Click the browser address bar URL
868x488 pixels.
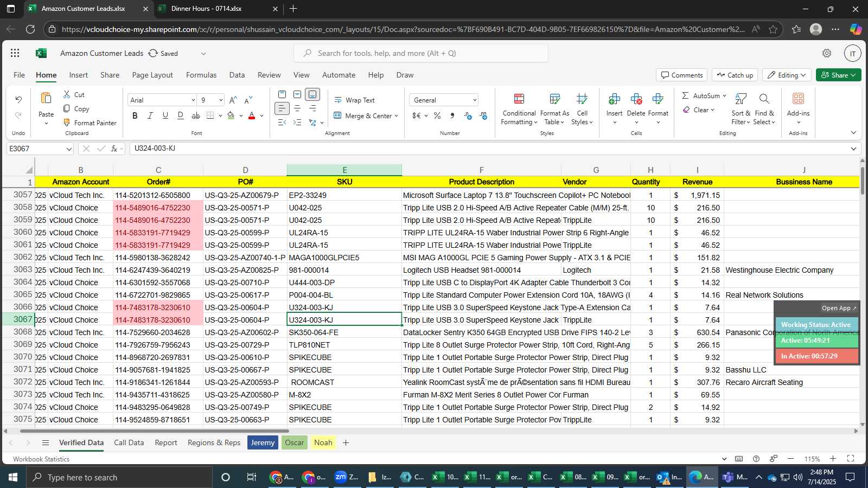[403, 29]
